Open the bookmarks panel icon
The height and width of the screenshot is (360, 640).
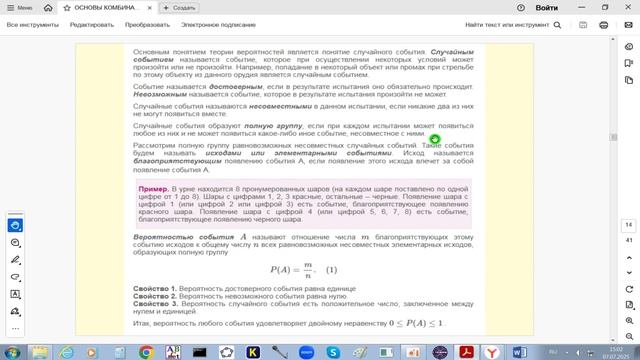(629, 63)
